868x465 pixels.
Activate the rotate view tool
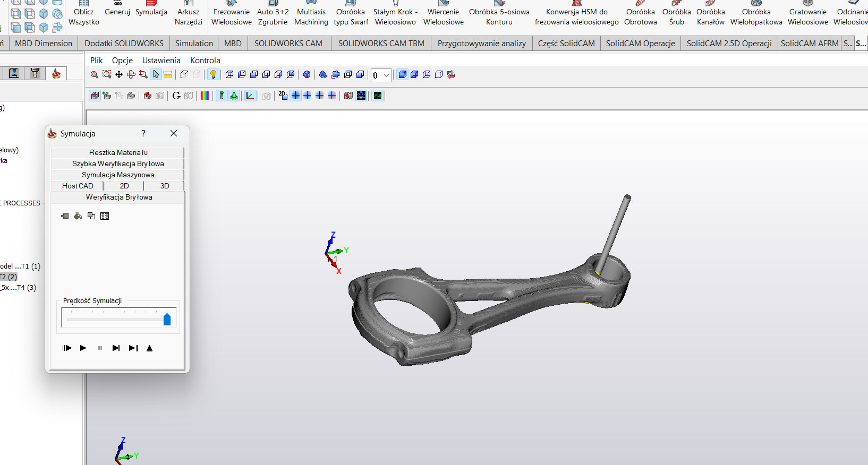(x=131, y=75)
